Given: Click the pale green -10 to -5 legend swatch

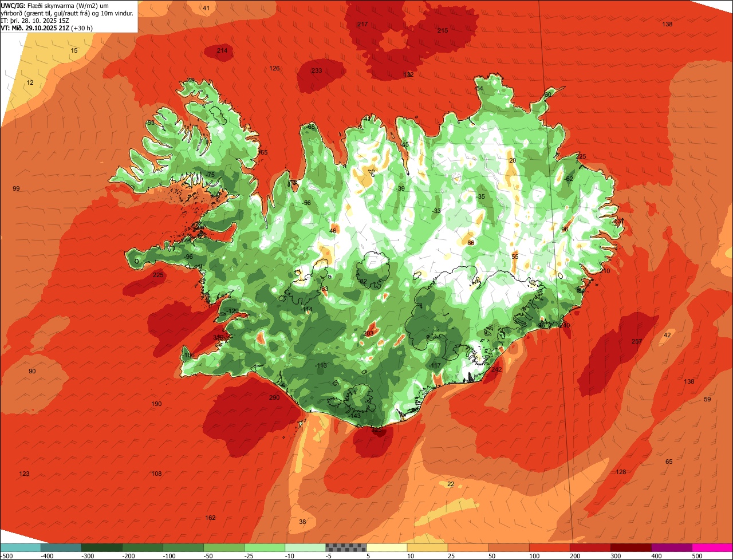Looking at the screenshot, I should tap(305, 547).
